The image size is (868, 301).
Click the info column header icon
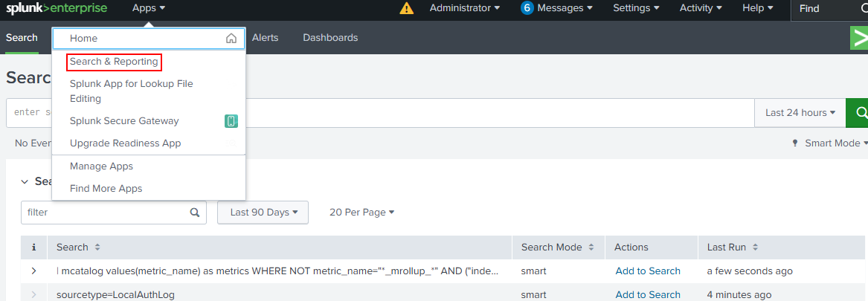point(33,247)
